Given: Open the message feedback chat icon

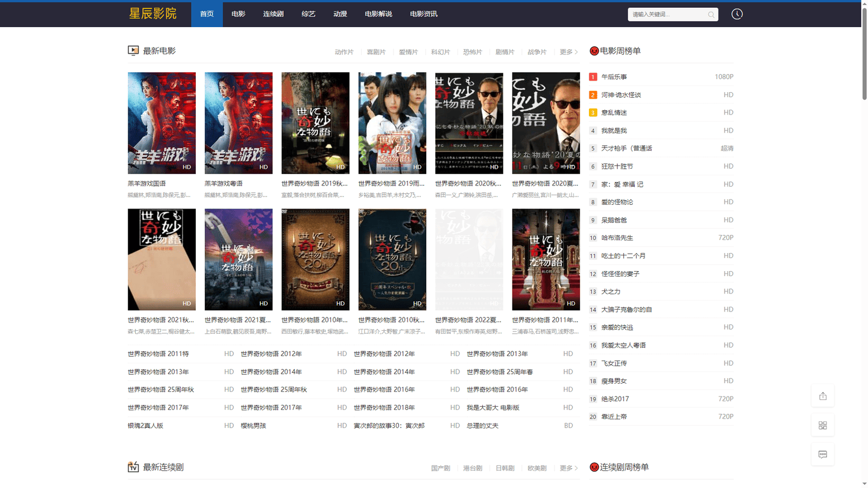Looking at the screenshot, I should coord(823,454).
